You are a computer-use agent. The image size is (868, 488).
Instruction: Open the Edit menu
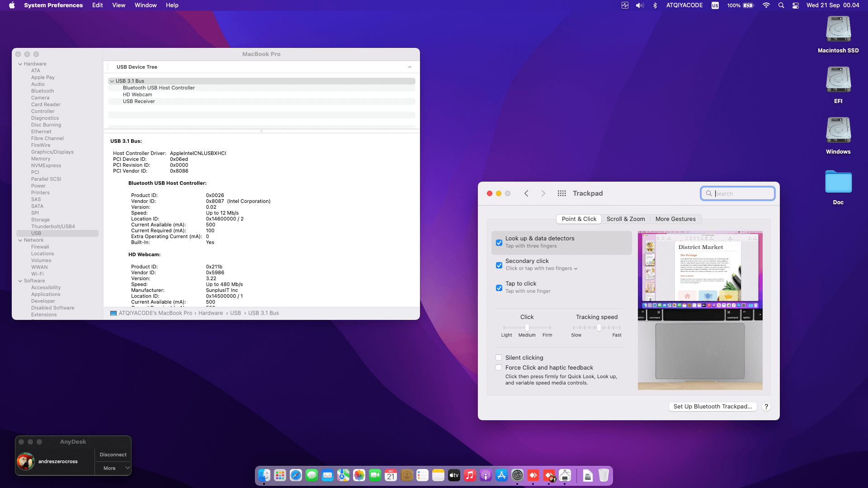click(97, 5)
